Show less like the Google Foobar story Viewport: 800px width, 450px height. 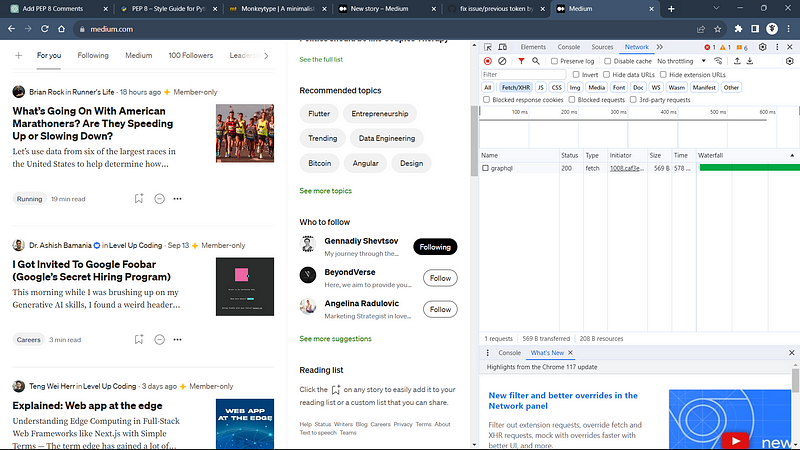pos(159,339)
